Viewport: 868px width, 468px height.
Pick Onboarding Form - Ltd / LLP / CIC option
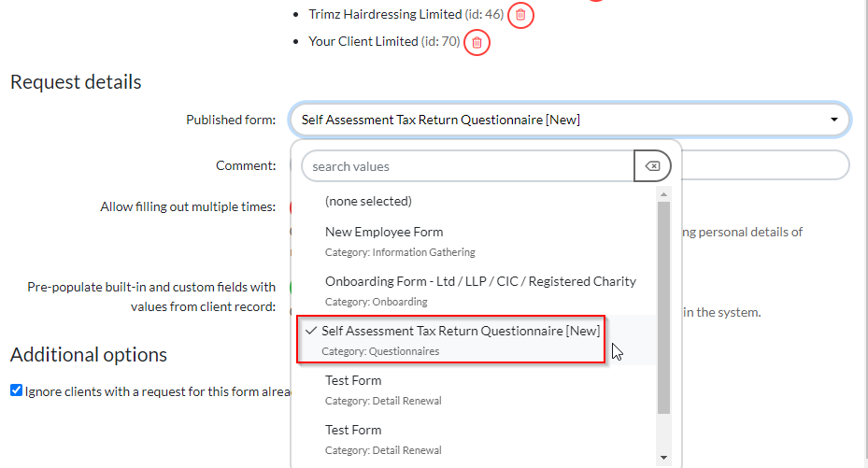(x=480, y=281)
